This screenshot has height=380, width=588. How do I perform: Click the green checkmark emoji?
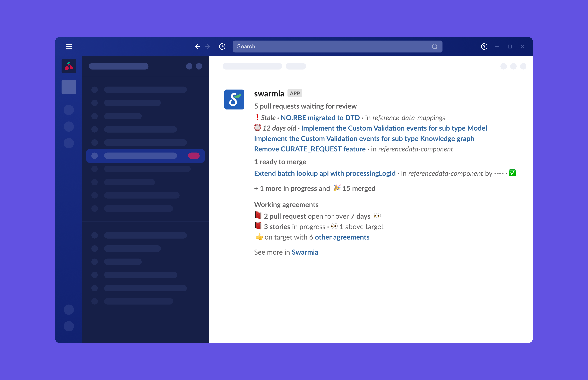point(512,173)
